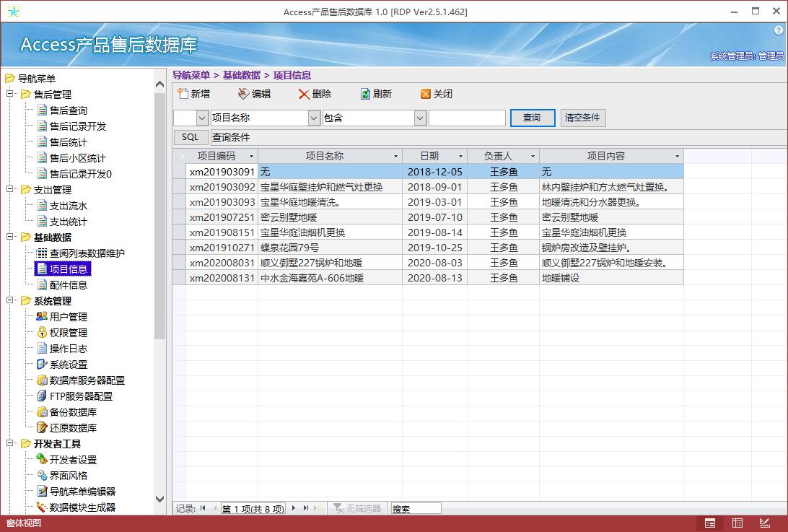Open 支出流水 in navigation tree
Image resolution: width=788 pixels, height=532 pixels.
coord(69,206)
